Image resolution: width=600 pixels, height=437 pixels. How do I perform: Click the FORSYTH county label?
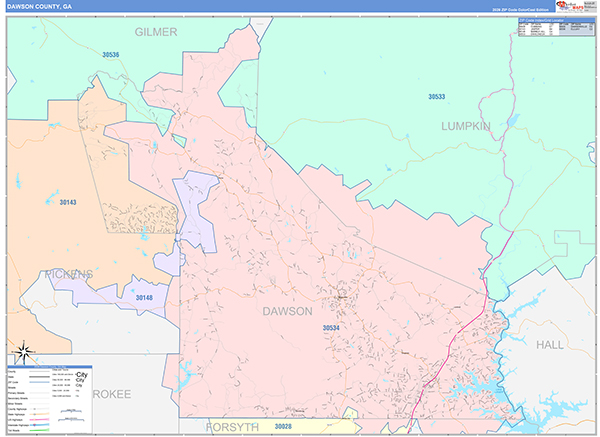click(x=232, y=427)
